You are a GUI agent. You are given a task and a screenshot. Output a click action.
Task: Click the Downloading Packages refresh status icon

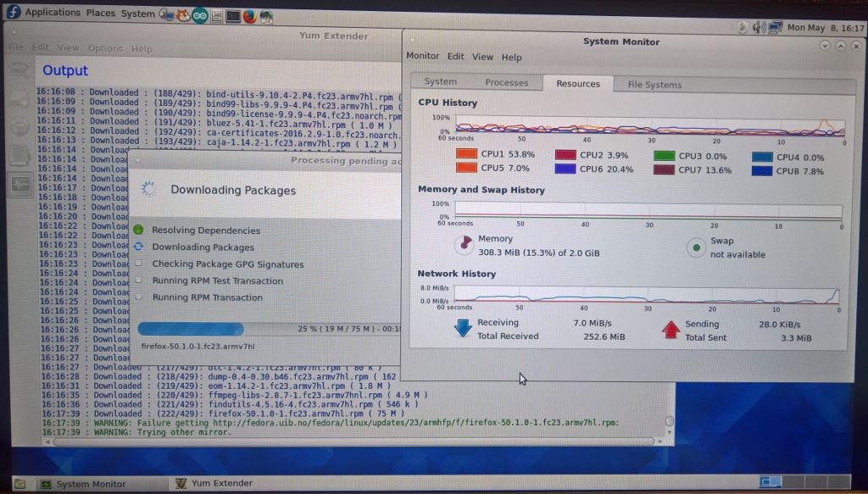point(138,247)
